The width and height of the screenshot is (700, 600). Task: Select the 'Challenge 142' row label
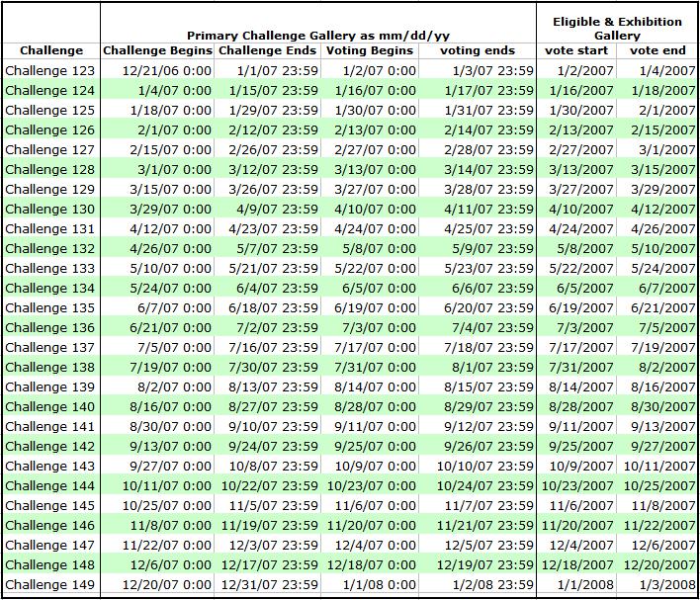50,447
